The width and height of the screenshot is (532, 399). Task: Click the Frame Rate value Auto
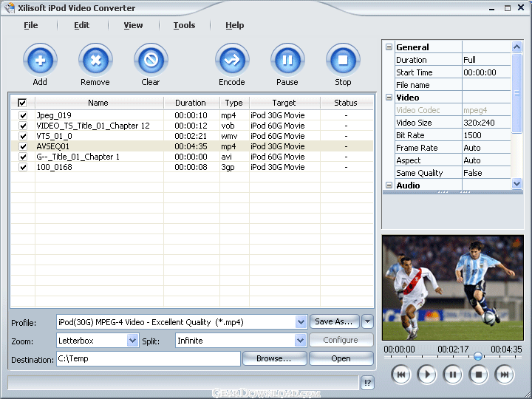486,148
